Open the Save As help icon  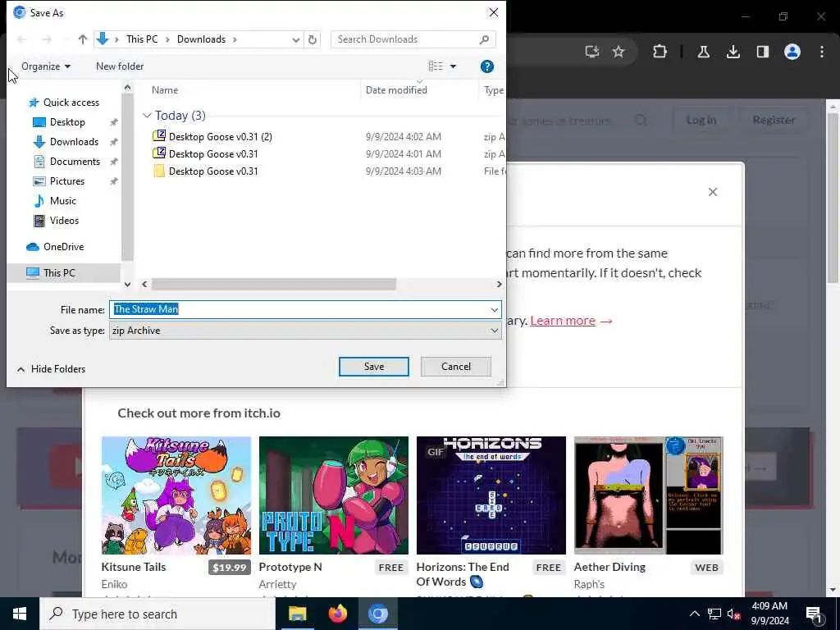pyautogui.click(x=487, y=66)
